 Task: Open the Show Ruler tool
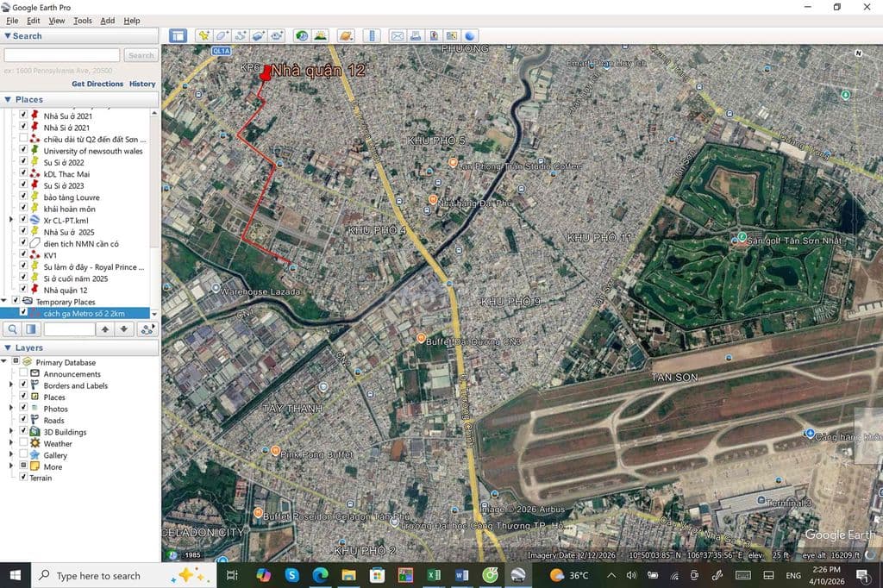373,36
